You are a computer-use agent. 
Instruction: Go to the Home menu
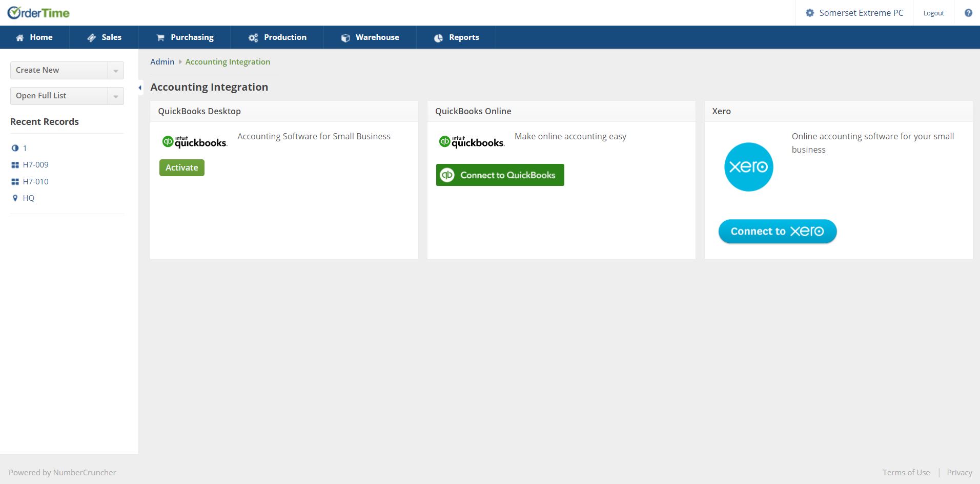(34, 37)
